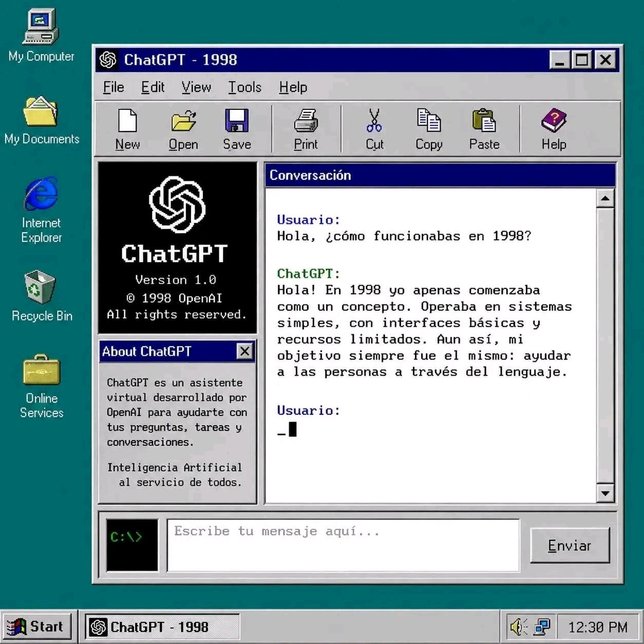644x644 pixels.
Task: Click the text "Version 1.0"
Action: (x=176, y=280)
